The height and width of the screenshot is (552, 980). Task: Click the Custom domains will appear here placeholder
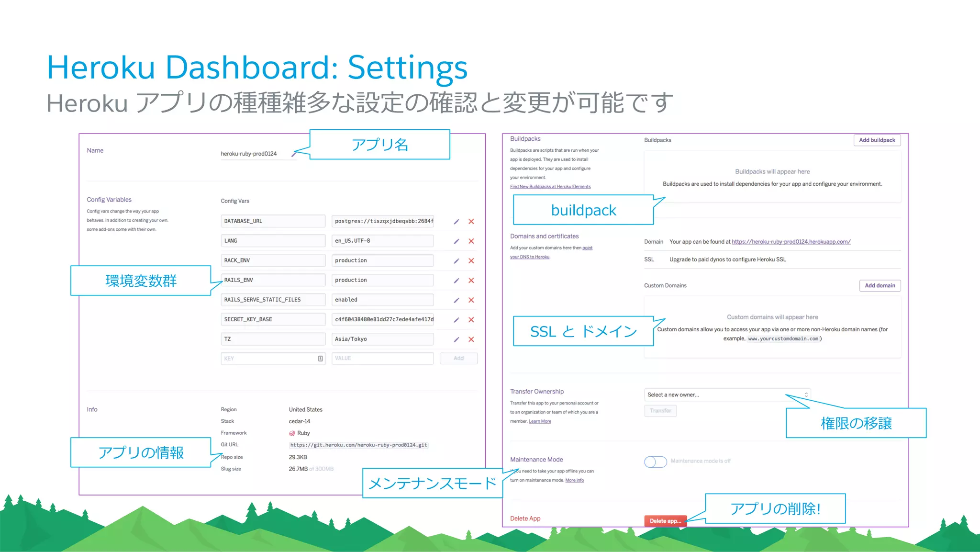tap(772, 317)
